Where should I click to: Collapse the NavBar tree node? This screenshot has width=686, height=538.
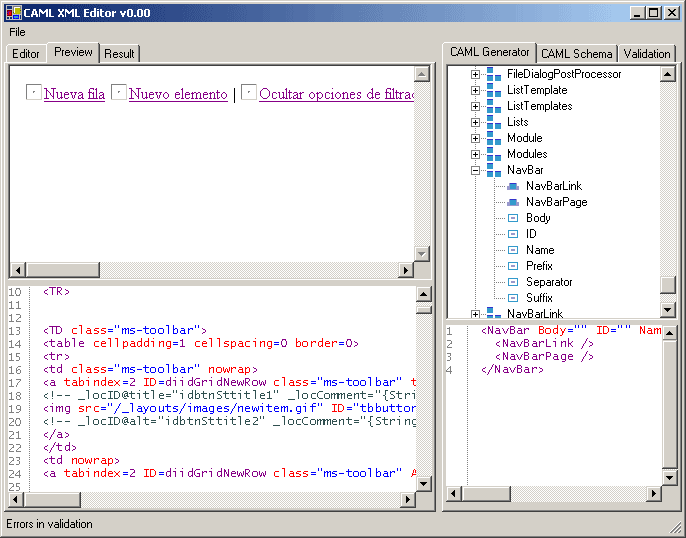click(x=475, y=171)
